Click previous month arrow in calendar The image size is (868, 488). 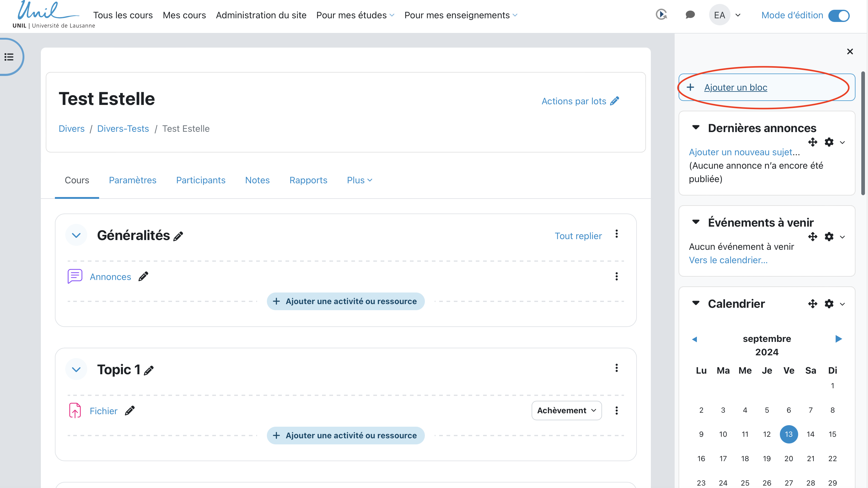(694, 339)
